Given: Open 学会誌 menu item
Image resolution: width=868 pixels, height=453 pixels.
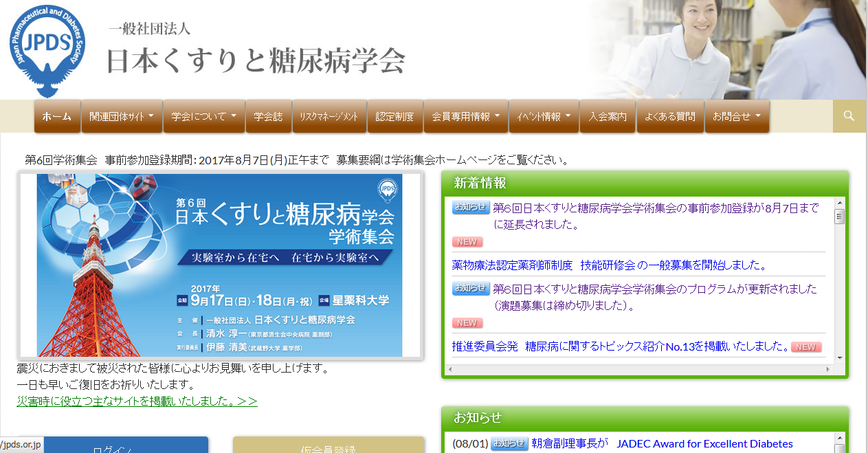Looking at the screenshot, I should [x=268, y=117].
